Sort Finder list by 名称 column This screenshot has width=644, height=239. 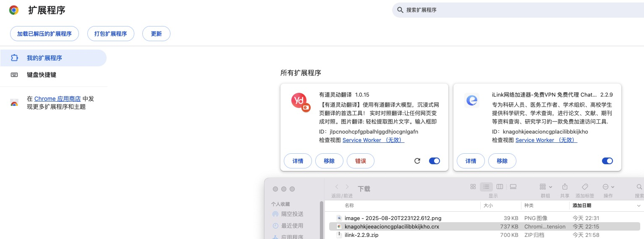(x=349, y=205)
